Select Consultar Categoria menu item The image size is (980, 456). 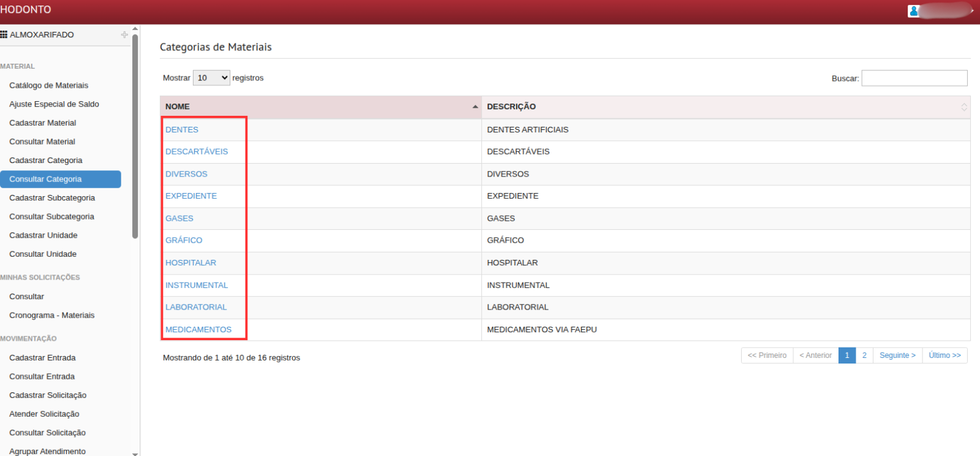pyautogui.click(x=45, y=179)
